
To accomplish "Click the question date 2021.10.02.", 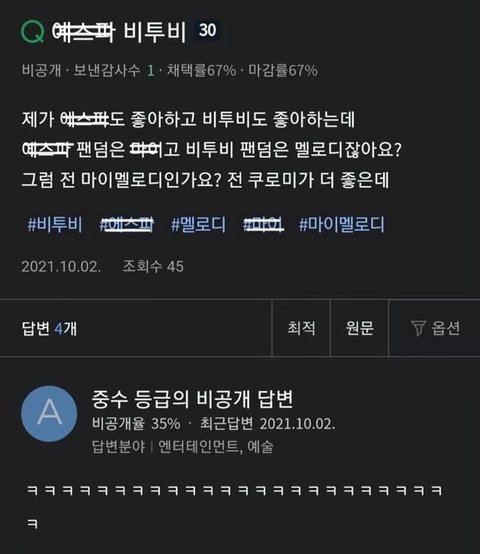I will point(61,266).
